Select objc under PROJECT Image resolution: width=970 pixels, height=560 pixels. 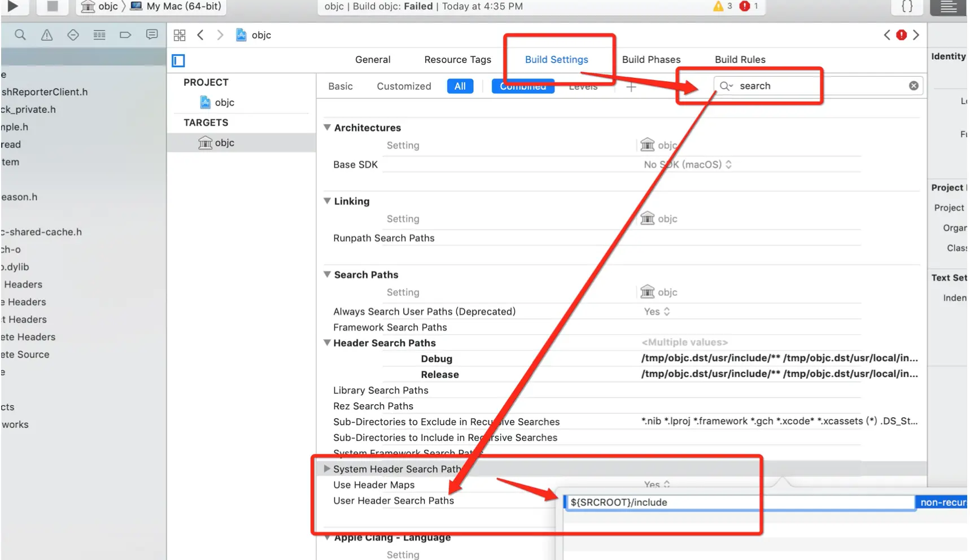point(217,102)
